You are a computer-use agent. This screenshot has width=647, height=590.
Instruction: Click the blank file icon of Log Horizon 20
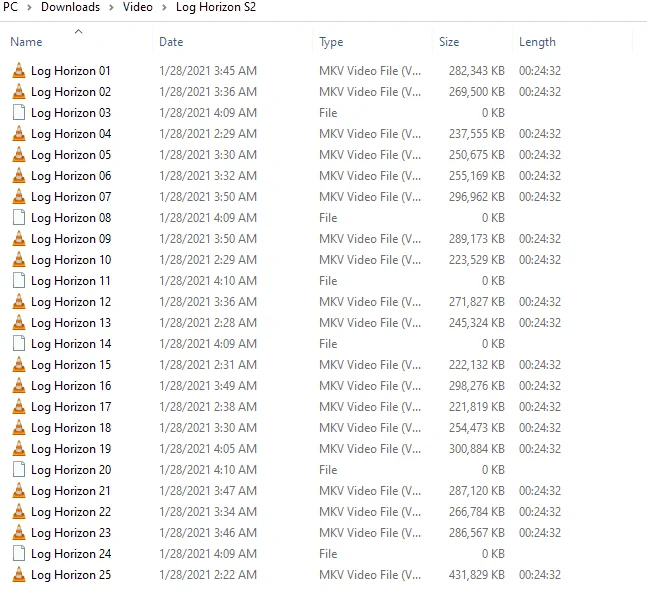(x=19, y=470)
